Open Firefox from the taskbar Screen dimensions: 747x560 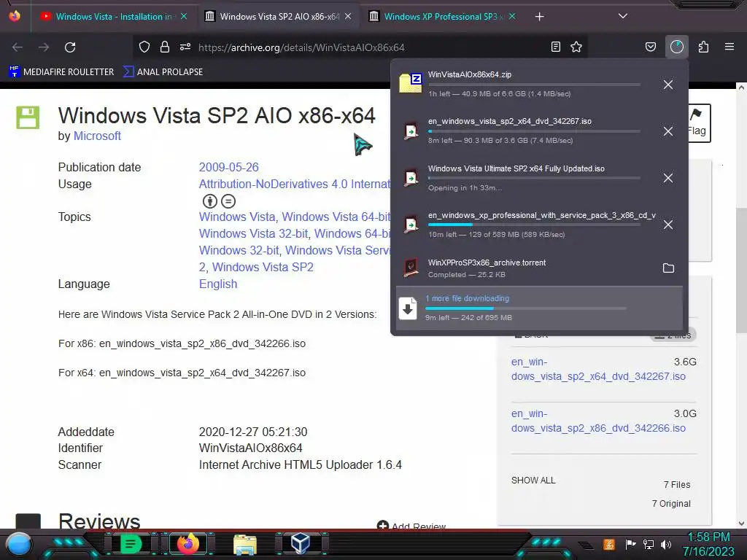tap(187, 544)
